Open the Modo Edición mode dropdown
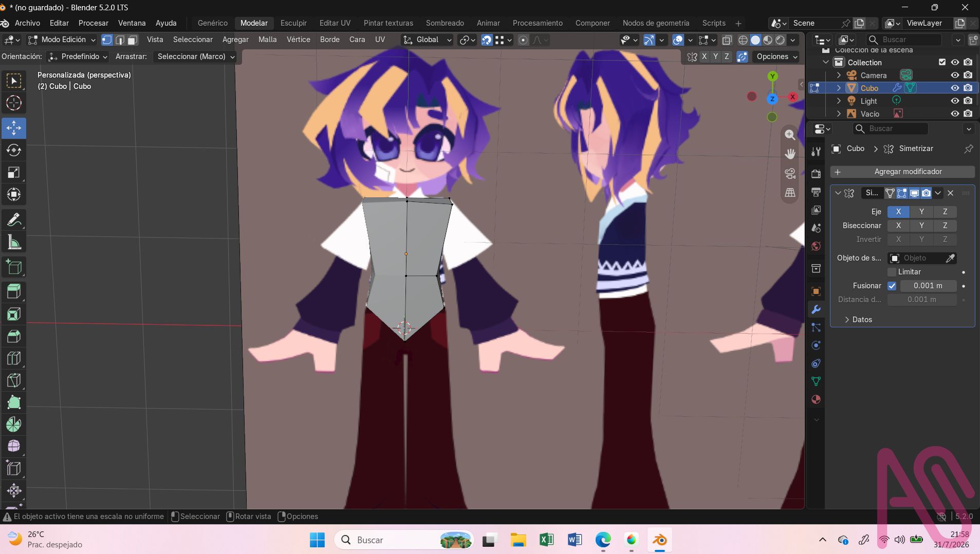The image size is (980, 554). tap(62, 40)
